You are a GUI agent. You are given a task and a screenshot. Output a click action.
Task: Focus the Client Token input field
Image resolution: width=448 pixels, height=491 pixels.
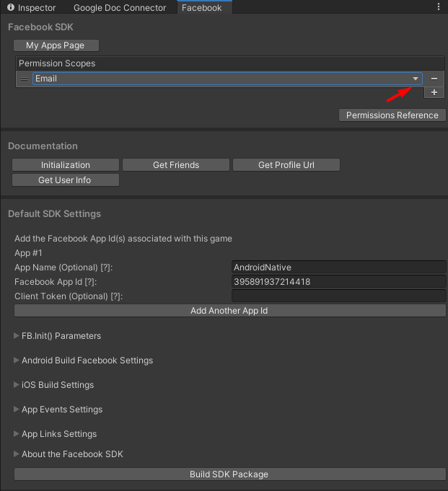point(338,296)
